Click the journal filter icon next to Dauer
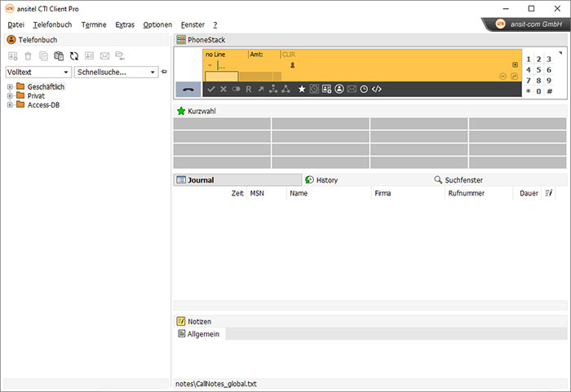Screen dimensions: 571x392 click(549, 193)
